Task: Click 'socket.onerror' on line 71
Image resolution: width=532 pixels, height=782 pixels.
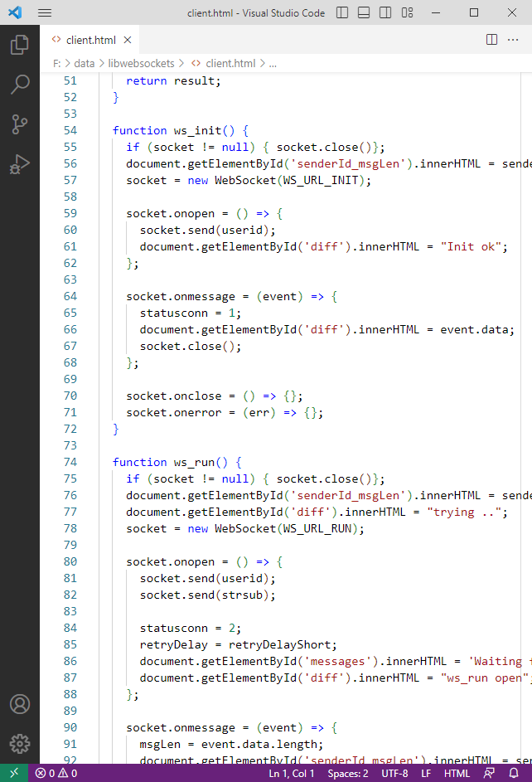Action: click(x=173, y=412)
